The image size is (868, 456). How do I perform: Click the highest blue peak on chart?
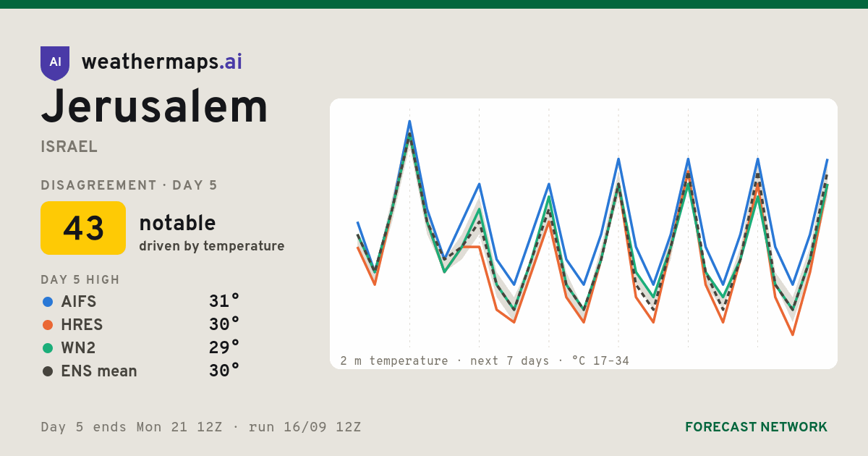[409, 122]
